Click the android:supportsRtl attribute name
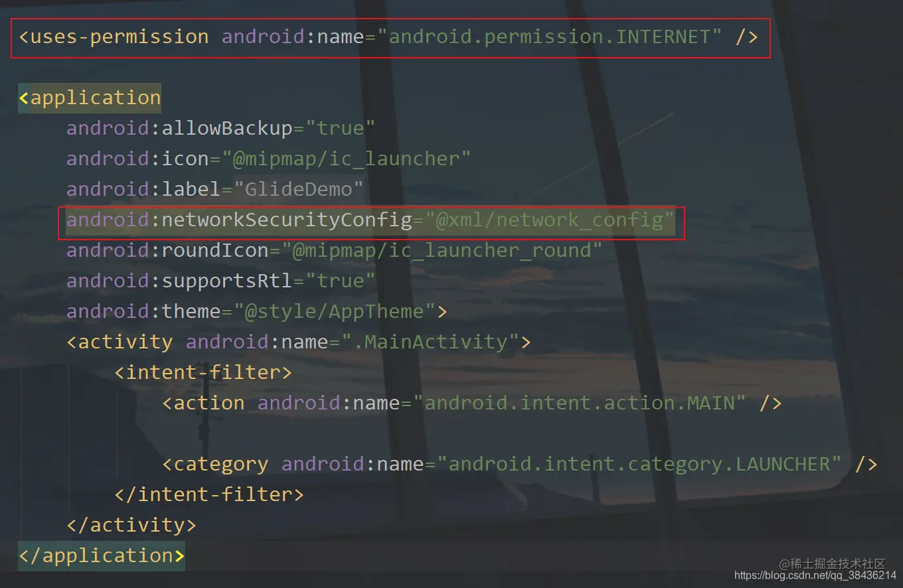The image size is (903, 588). pos(180,281)
